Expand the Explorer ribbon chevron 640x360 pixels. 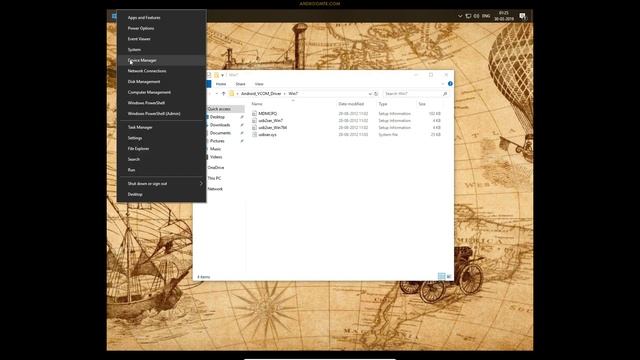pos(442,84)
